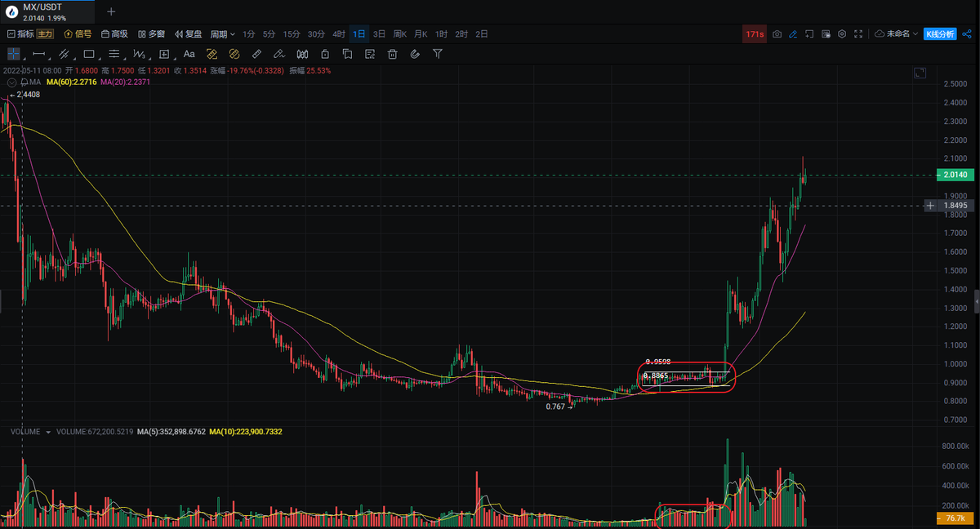Switch to 1分 timeframe
Viewport: 980px width, 529px height.
(x=249, y=34)
